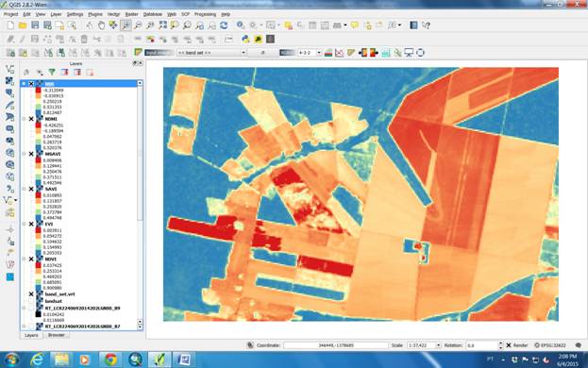The width and height of the screenshot is (588, 368).
Task: Click the green filter legend icon
Action: 52,72
